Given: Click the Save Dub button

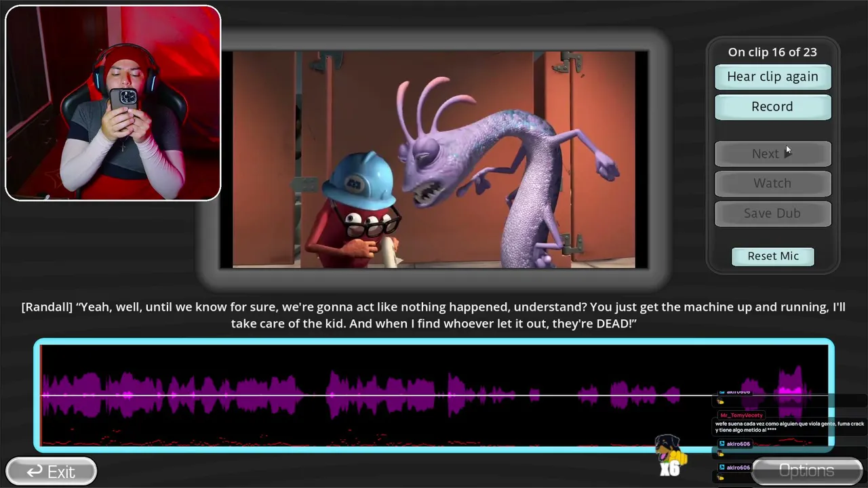Looking at the screenshot, I should [x=772, y=213].
